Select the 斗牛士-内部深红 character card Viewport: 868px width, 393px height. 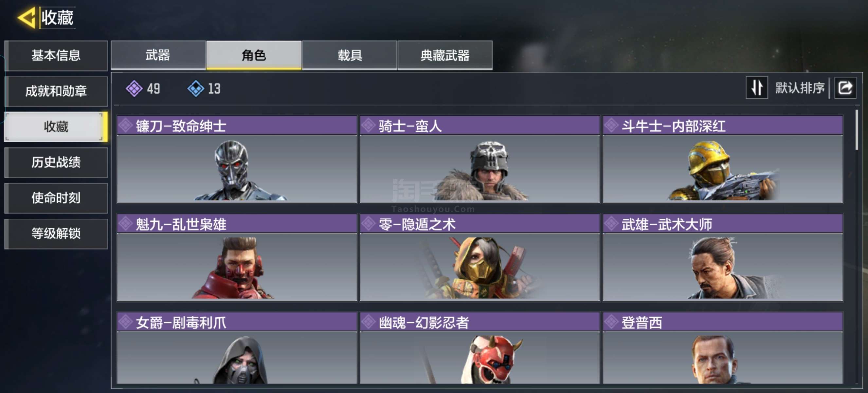click(x=723, y=159)
